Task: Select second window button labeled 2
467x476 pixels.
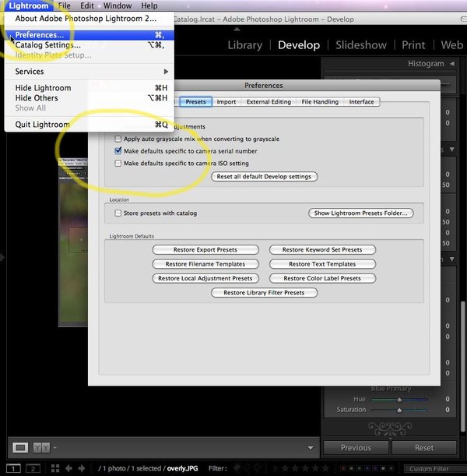Action: click(33, 468)
